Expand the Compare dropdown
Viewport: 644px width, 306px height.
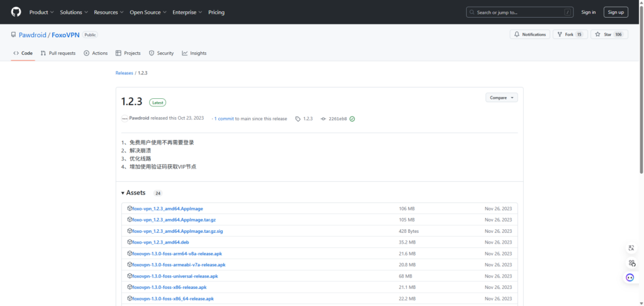(501, 98)
